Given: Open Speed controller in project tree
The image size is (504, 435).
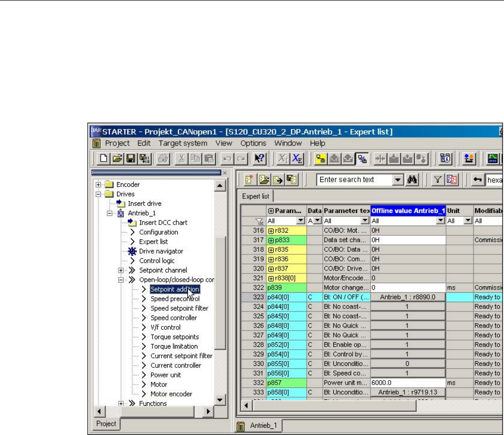Looking at the screenshot, I should [174, 318].
